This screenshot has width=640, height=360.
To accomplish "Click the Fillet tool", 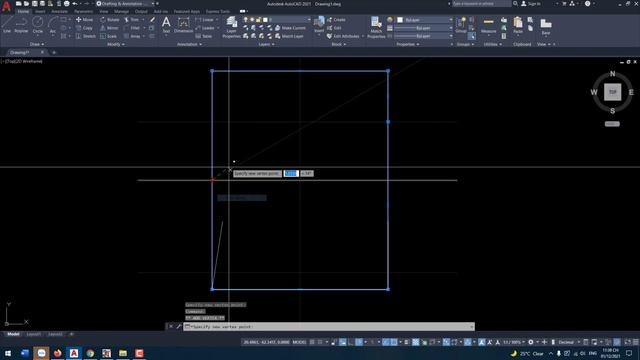I will click(x=132, y=28).
